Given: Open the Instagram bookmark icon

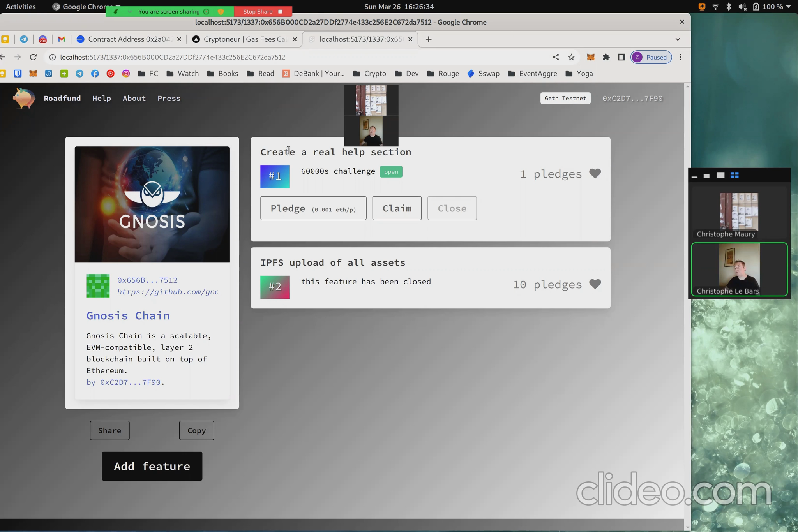Looking at the screenshot, I should pos(126,74).
